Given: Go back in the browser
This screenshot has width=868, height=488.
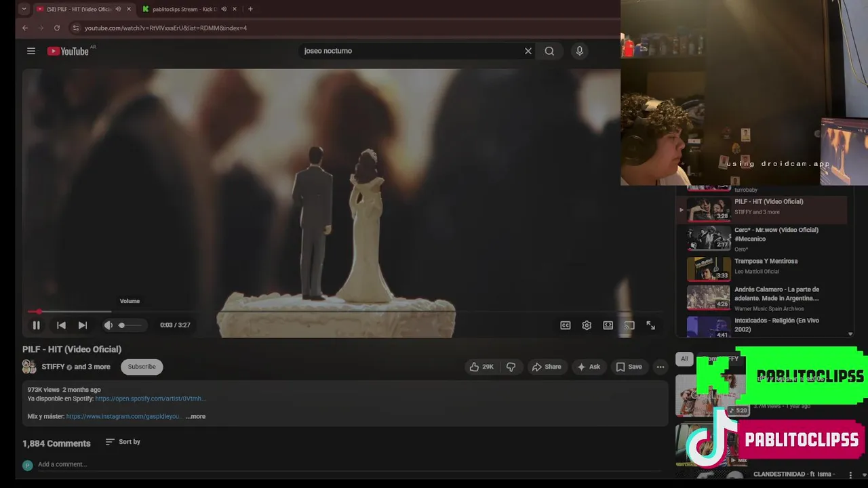Looking at the screenshot, I should coord(25,28).
